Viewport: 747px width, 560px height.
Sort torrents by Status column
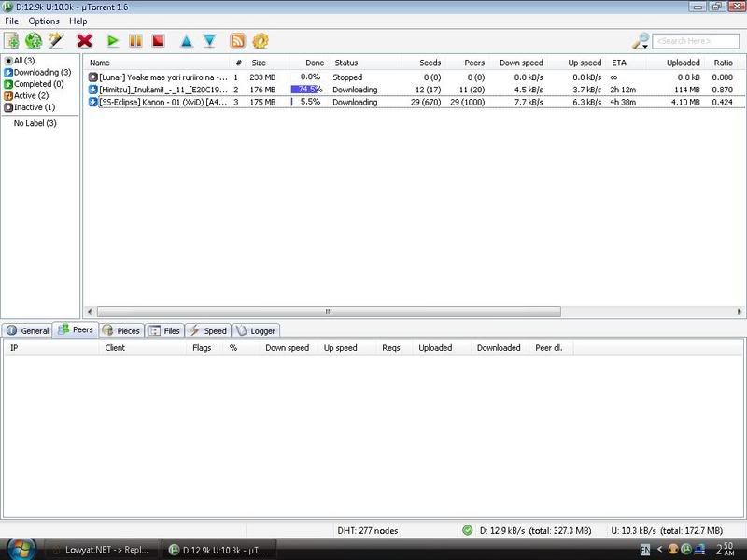pyautogui.click(x=346, y=63)
